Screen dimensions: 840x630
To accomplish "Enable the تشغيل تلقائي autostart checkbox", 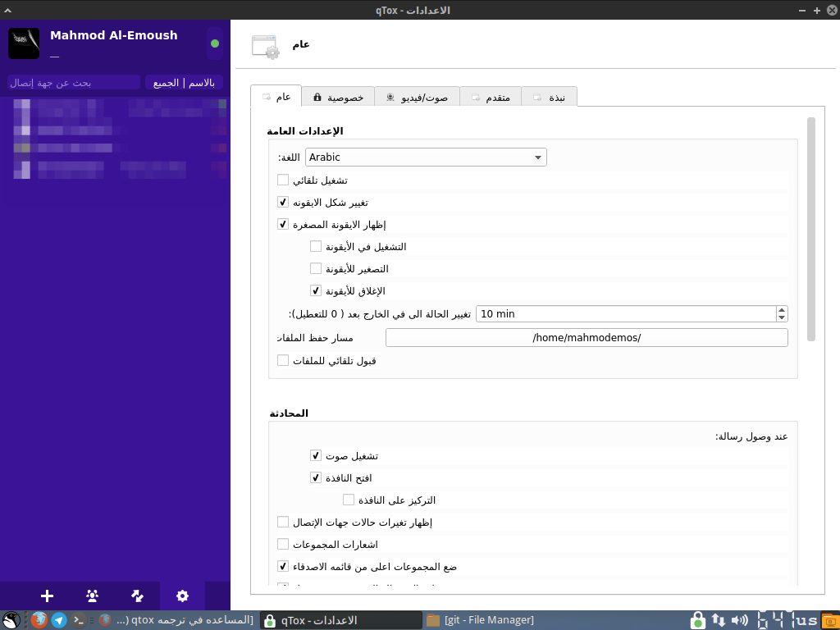I will [283, 180].
